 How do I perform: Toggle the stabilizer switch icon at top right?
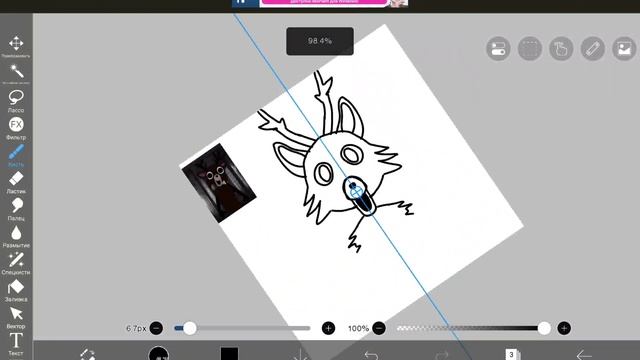click(498, 49)
